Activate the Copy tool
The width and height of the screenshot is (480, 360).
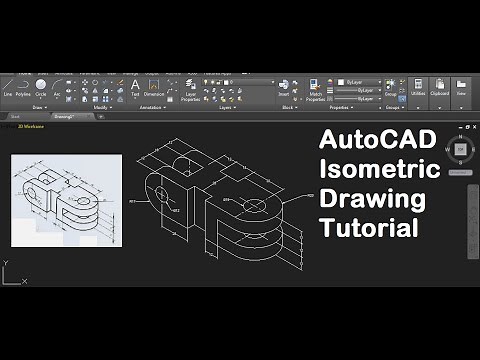[85, 90]
